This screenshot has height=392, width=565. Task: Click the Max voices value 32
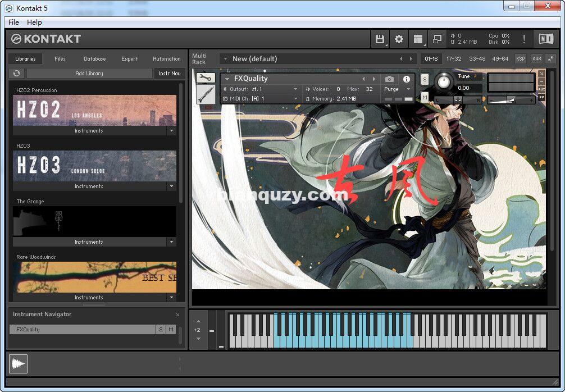point(369,89)
